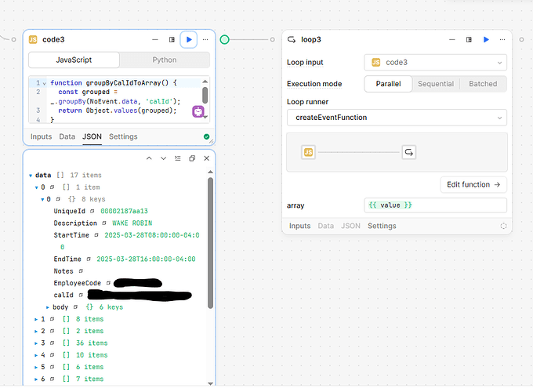Click the loading status circle in loop3 footer
533x392 pixels.
[503, 226]
